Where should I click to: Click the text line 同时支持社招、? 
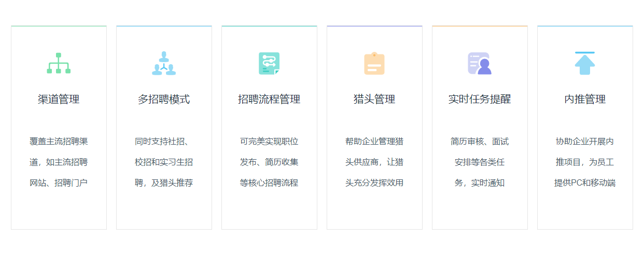pos(164,142)
